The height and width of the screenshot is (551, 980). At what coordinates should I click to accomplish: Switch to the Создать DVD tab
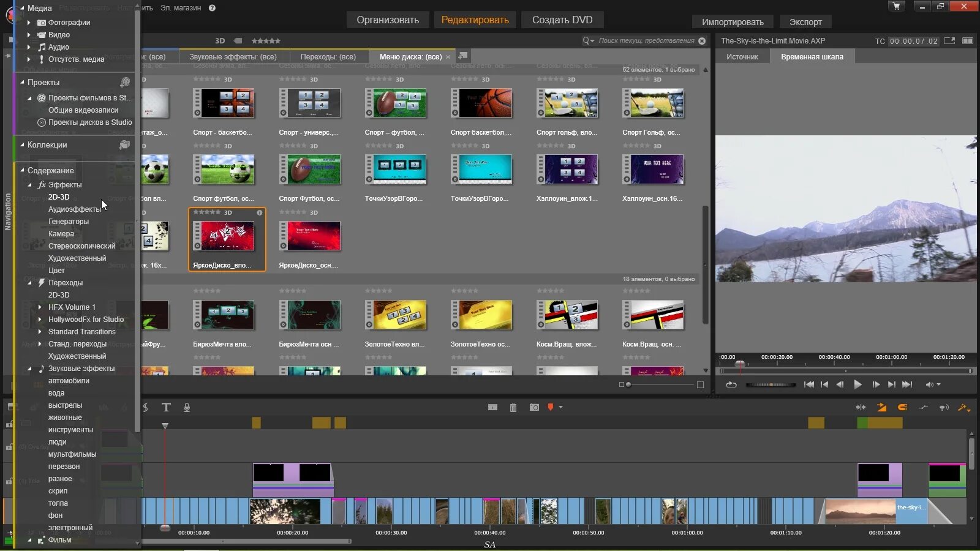point(562,20)
